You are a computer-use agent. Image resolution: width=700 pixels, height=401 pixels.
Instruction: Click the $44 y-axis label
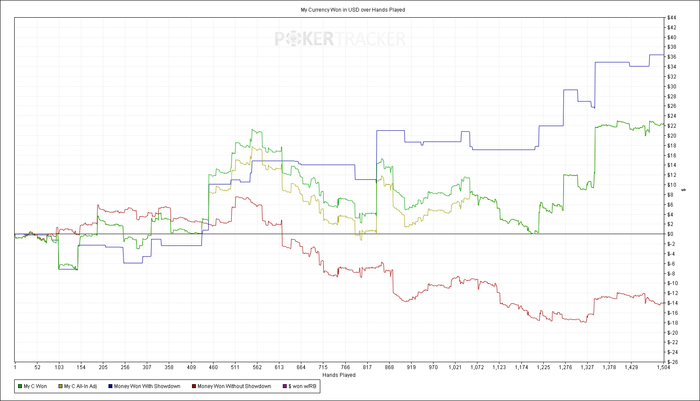tap(671, 18)
